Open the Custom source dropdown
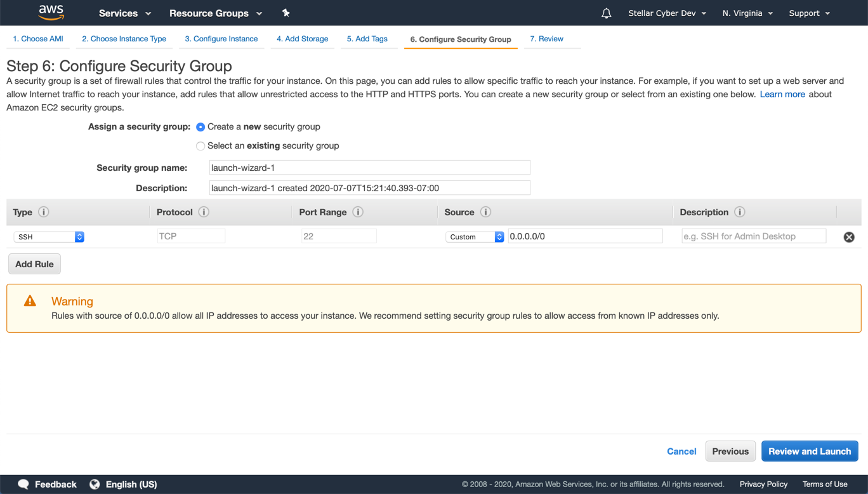Screen dimensions: 868x494 click(474, 237)
